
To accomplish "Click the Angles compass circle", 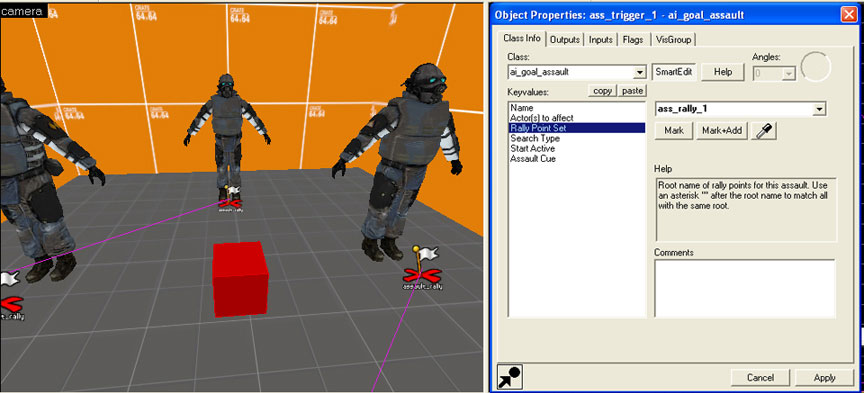I will coord(816,68).
